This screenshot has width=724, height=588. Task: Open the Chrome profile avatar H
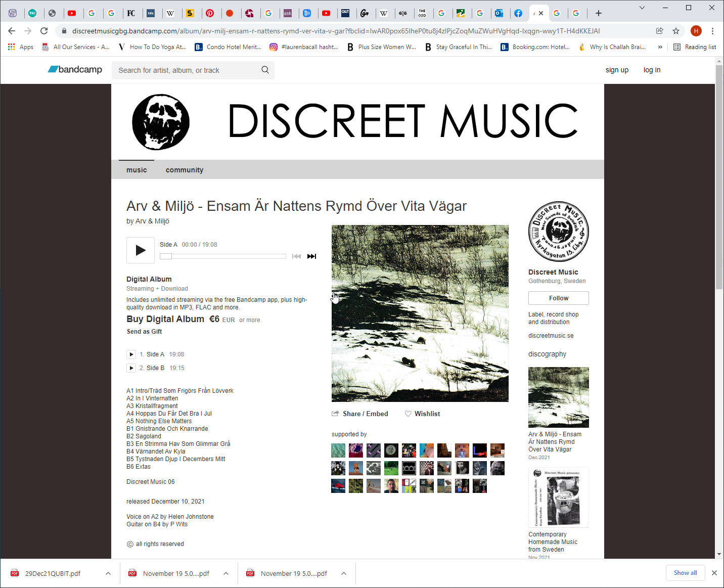[x=696, y=31]
